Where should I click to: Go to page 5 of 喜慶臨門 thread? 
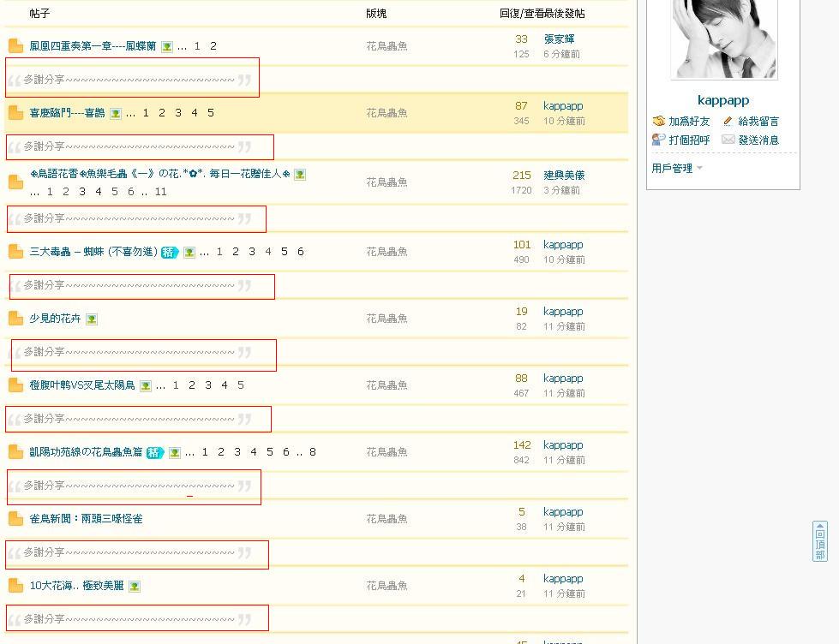[x=211, y=113]
